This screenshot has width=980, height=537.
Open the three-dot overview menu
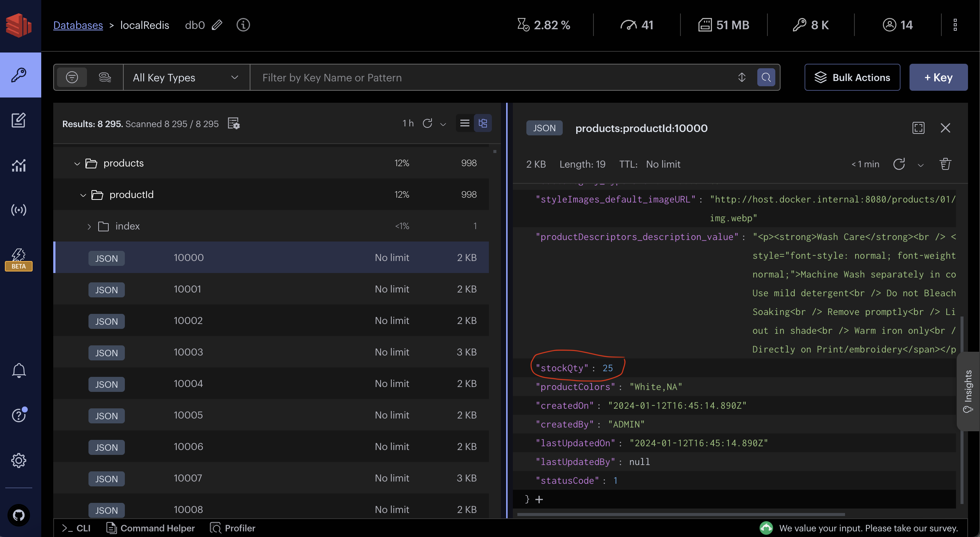[955, 25]
